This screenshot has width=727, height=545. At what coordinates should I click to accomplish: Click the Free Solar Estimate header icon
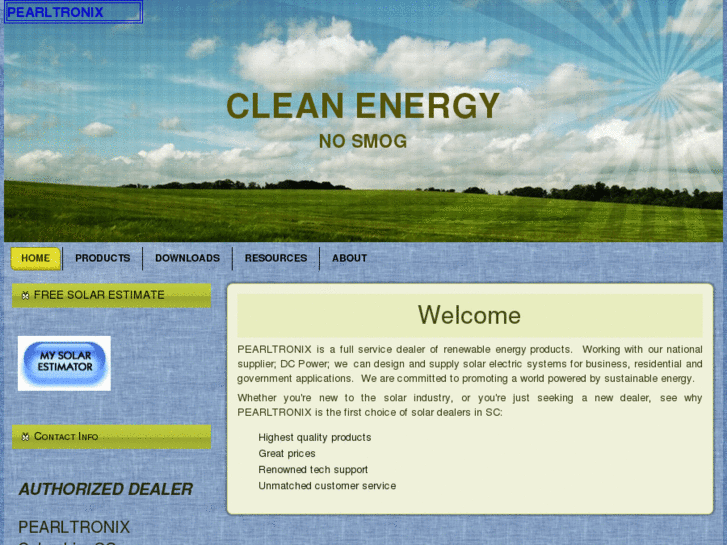click(26, 295)
